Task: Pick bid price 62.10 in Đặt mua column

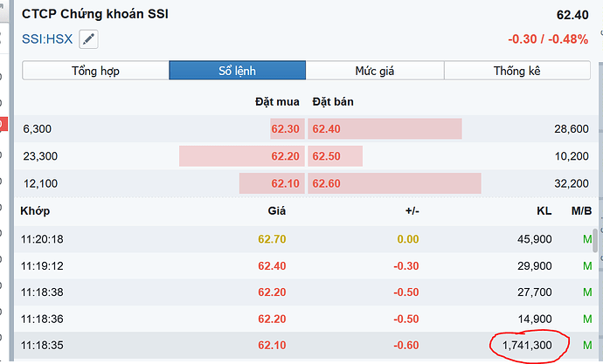Action: [286, 183]
